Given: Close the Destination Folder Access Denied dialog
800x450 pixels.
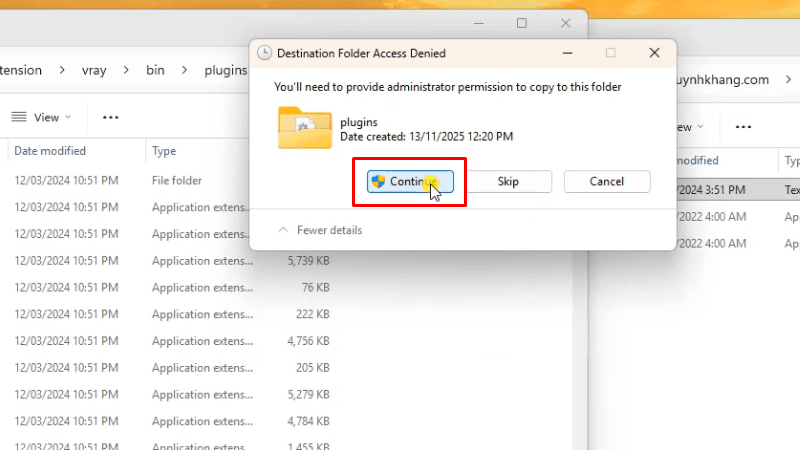Looking at the screenshot, I should click(654, 53).
